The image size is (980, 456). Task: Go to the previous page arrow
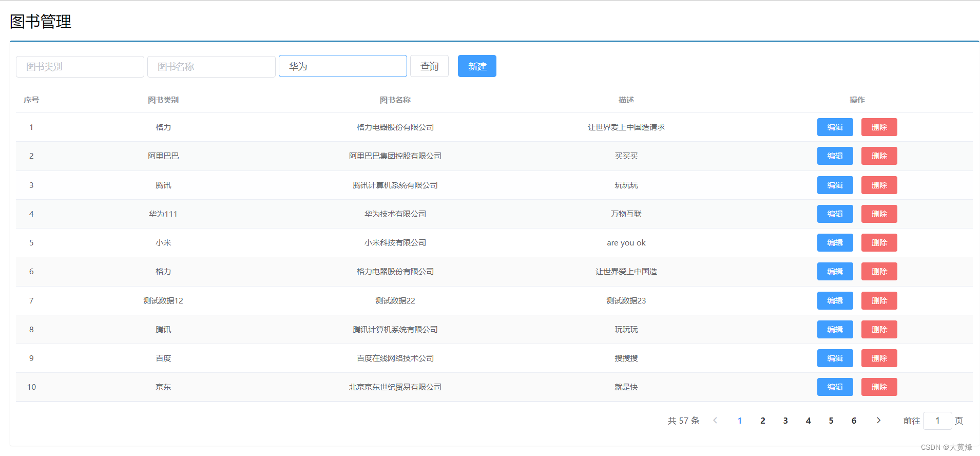pyautogui.click(x=715, y=421)
